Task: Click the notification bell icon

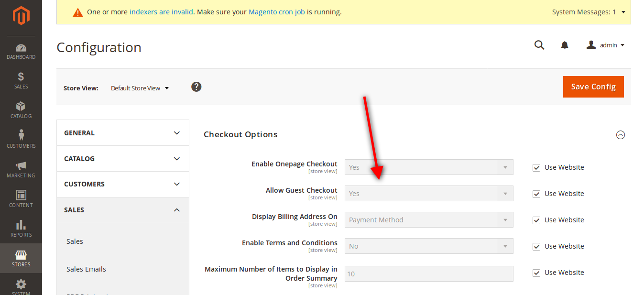Action: point(565,44)
